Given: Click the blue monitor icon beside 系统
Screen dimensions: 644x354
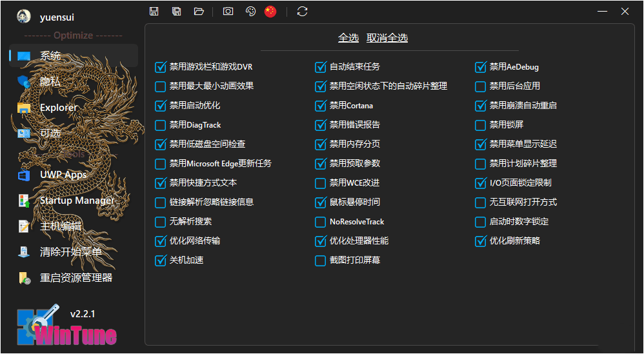Looking at the screenshot, I should (24, 56).
